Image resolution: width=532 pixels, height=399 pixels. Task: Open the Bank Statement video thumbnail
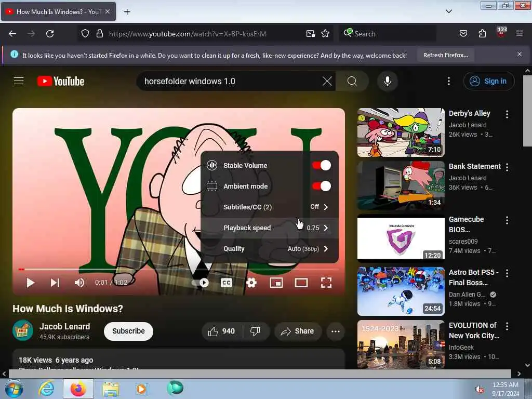coord(401,185)
